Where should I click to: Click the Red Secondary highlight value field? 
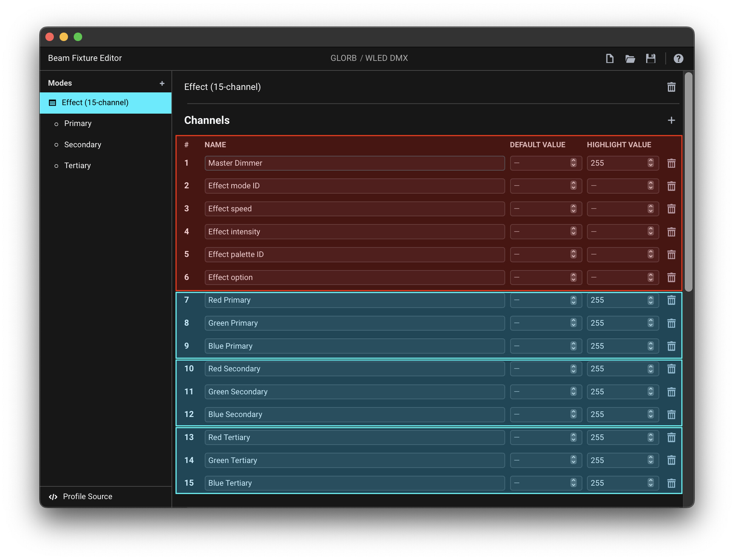pyautogui.click(x=622, y=369)
